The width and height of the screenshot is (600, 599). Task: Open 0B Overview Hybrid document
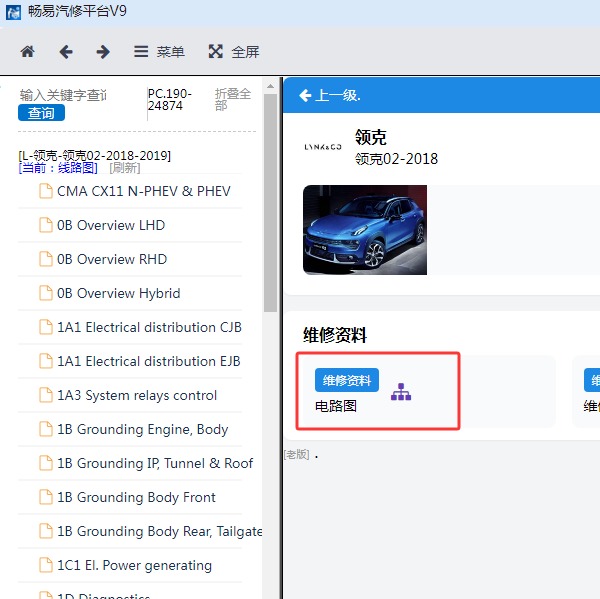point(119,293)
